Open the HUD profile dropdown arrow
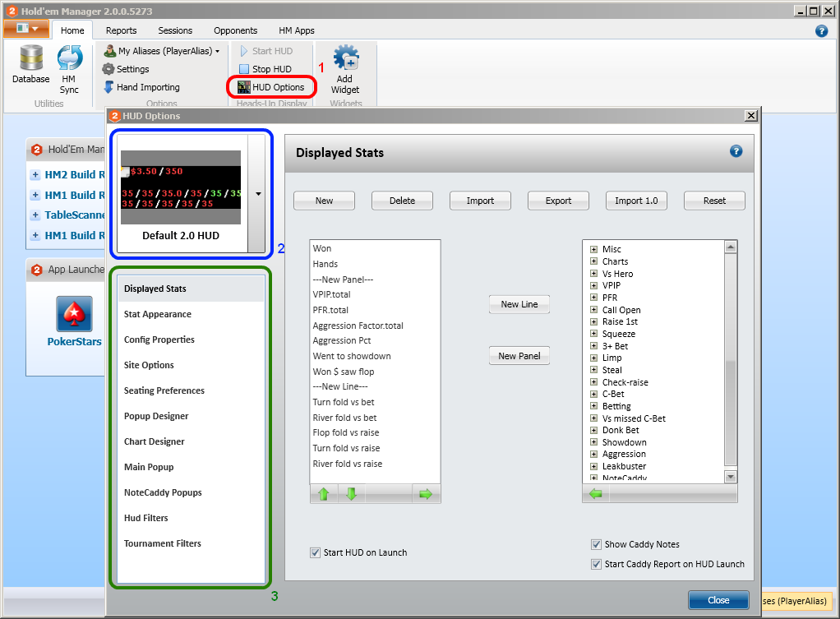The height and width of the screenshot is (619, 840). click(x=258, y=193)
